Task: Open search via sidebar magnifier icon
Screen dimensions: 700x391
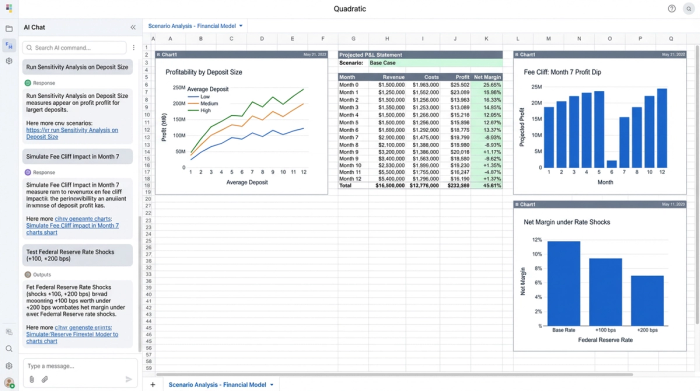Action: [x=9, y=349]
